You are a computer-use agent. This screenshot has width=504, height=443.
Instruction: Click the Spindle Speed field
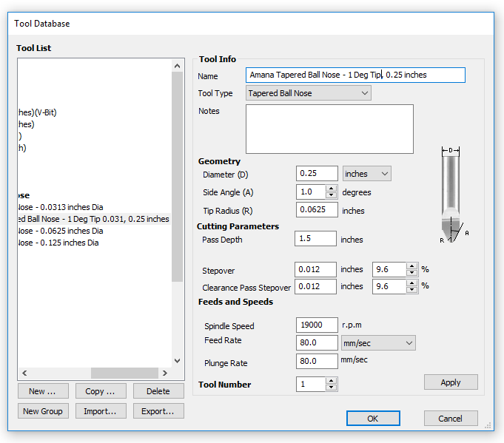point(317,325)
